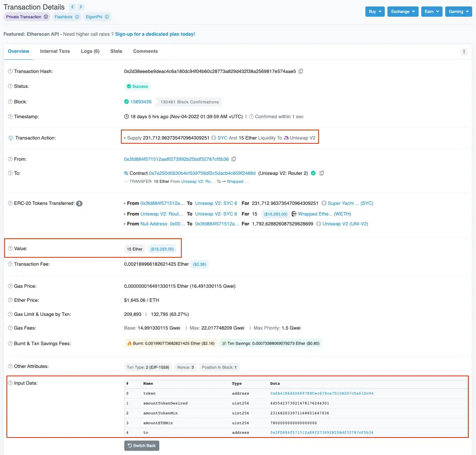Click help icon beside Ether Price
This screenshot has width=476, height=455.
(x=10, y=300)
